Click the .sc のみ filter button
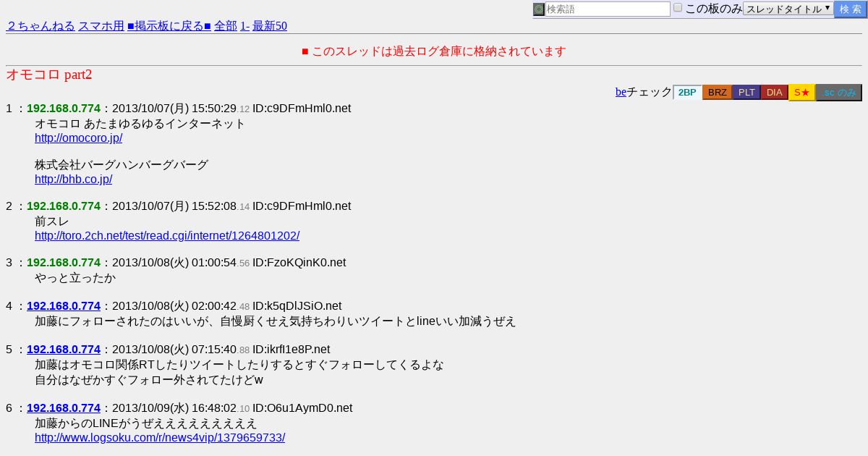The image size is (868, 456). click(839, 93)
